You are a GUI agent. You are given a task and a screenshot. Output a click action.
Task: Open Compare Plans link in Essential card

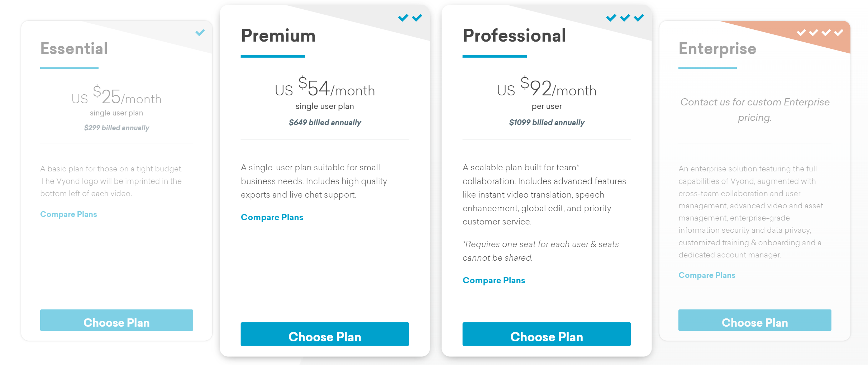pyautogui.click(x=68, y=214)
